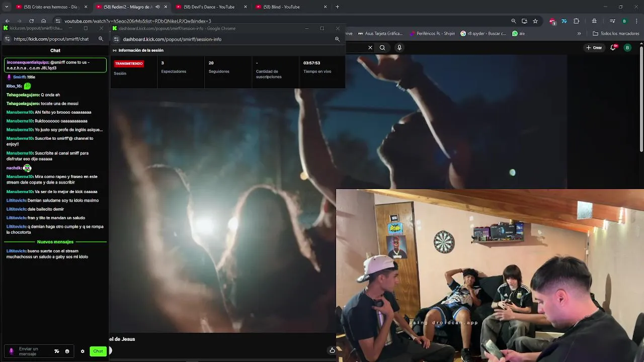
Task: Open 'Asus Tarjeta Gráfica' bookmark
Action: [x=381, y=34]
